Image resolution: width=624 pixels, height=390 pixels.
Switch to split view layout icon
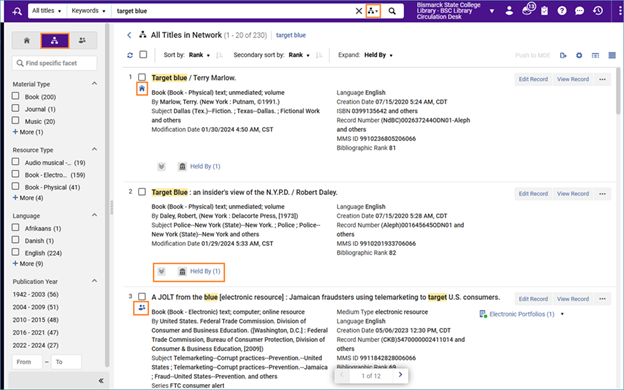(x=595, y=55)
